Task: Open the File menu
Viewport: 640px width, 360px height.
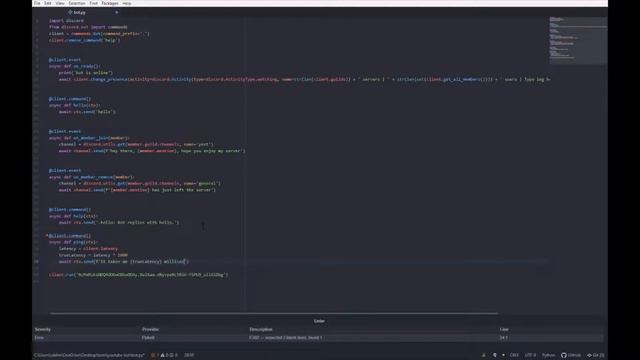Action: point(37,3)
